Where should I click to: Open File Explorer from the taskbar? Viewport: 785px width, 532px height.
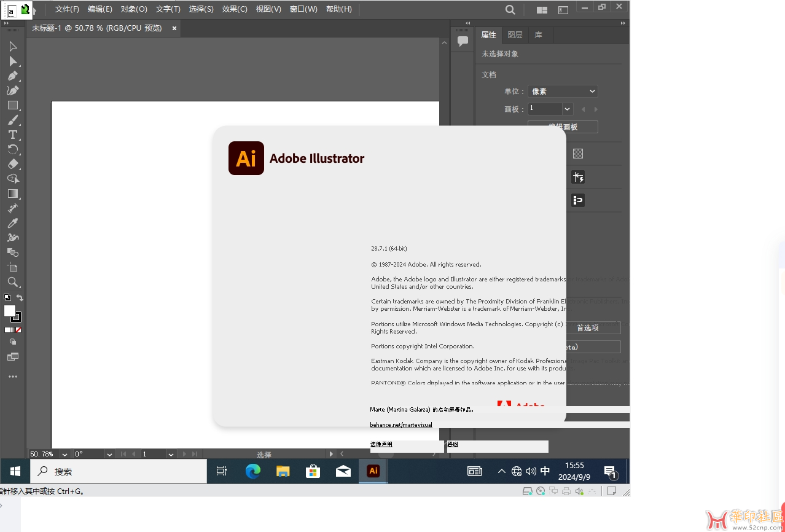click(x=283, y=471)
